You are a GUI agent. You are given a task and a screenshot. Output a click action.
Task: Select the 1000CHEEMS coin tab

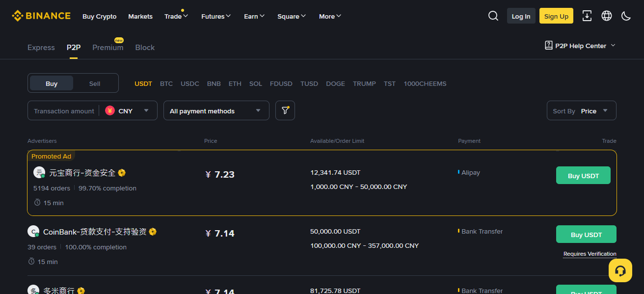click(425, 83)
